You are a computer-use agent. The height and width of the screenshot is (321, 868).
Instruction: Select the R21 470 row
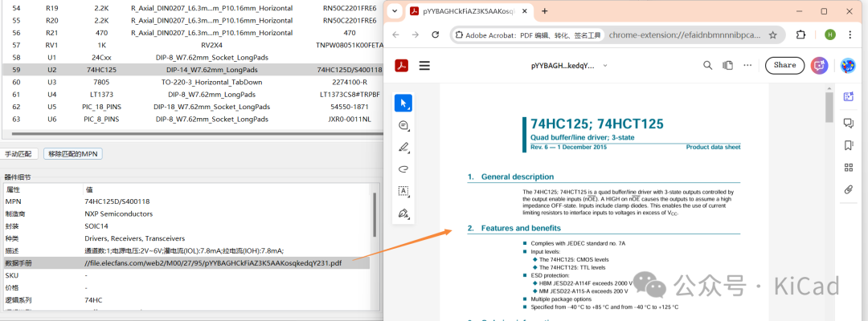(193, 33)
